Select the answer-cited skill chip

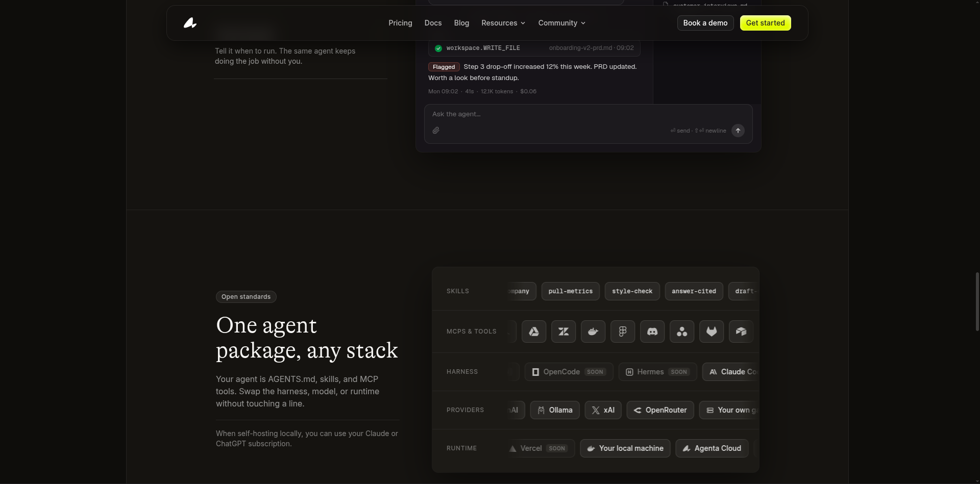click(x=694, y=291)
